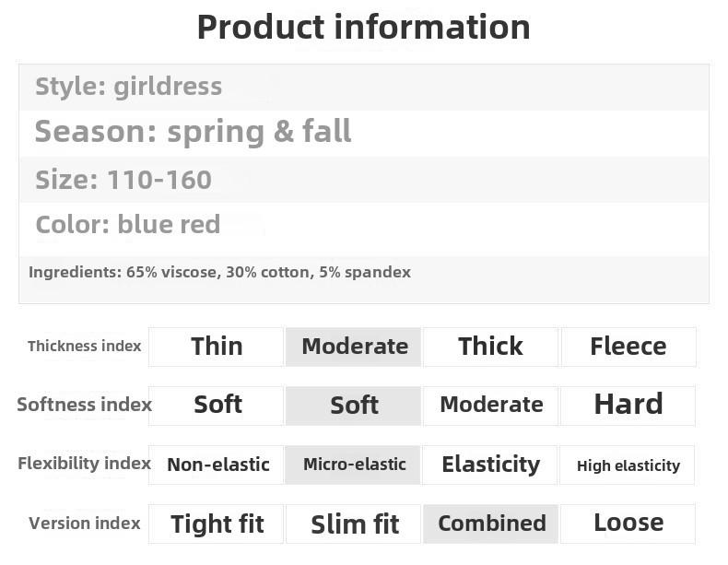Click the highlighted Moderate thickness cell
The width and height of the screenshot is (728, 565).
(x=354, y=347)
